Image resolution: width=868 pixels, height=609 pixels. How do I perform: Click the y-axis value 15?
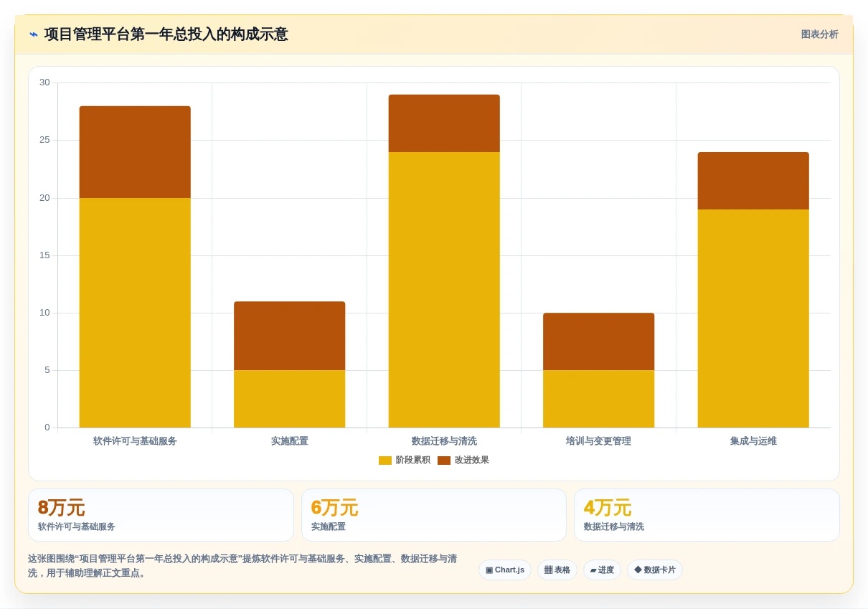(x=44, y=255)
